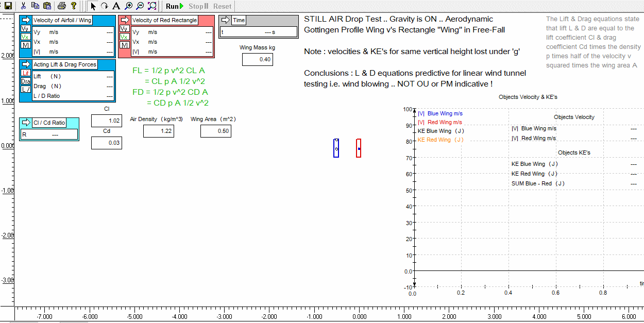Click the gray Lift & Drag equations note

(x=593, y=42)
